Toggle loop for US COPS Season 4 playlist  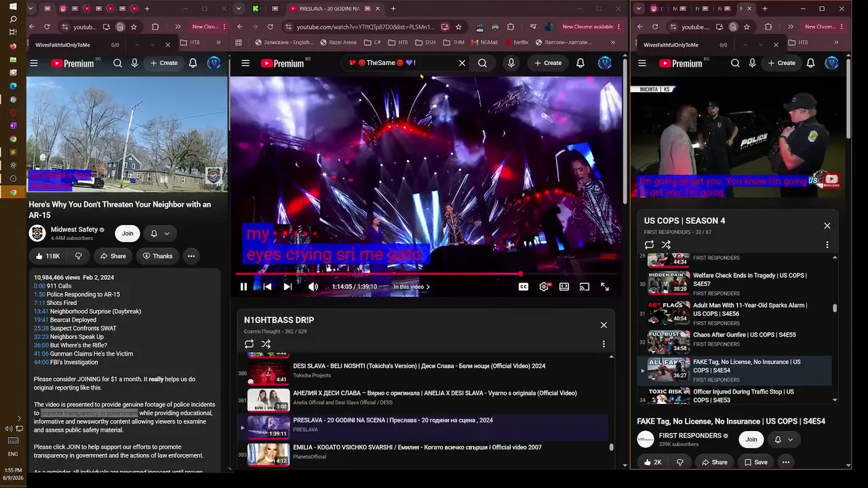649,245
